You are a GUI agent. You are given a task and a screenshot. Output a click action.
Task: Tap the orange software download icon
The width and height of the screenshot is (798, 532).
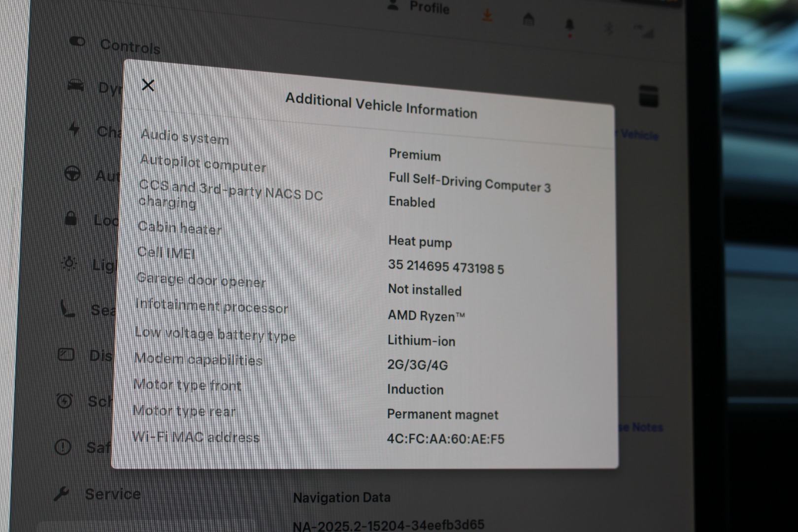(487, 16)
